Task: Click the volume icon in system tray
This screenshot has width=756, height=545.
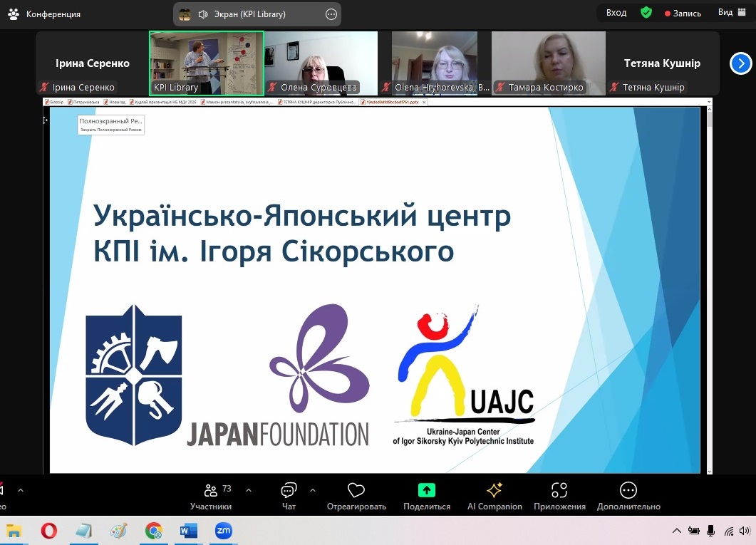Action: click(x=745, y=531)
